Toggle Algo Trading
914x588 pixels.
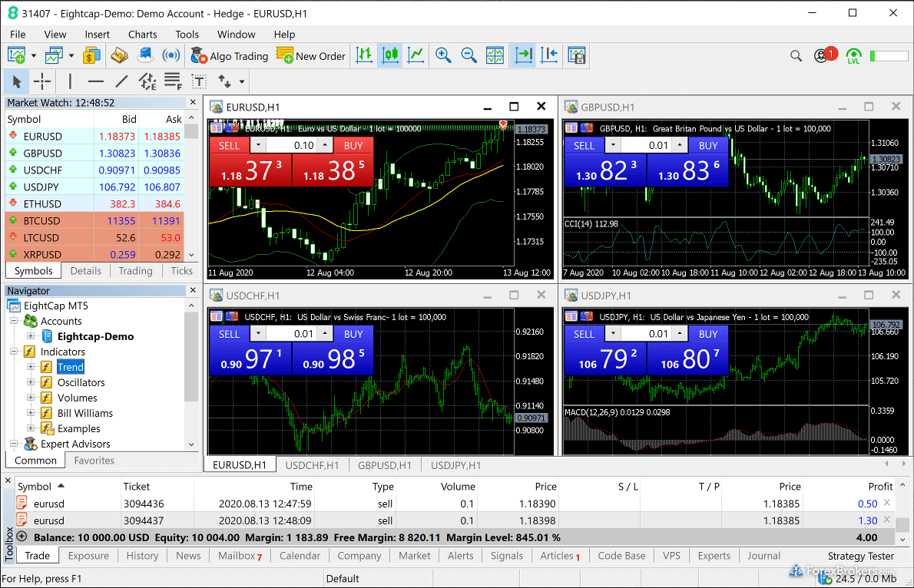coord(230,56)
